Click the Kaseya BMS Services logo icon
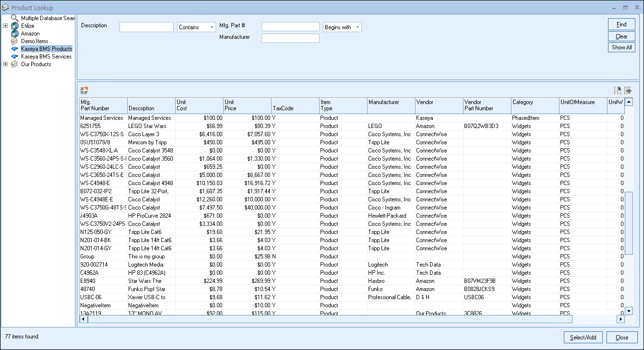644x350 pixels. [x=15, y=57]
